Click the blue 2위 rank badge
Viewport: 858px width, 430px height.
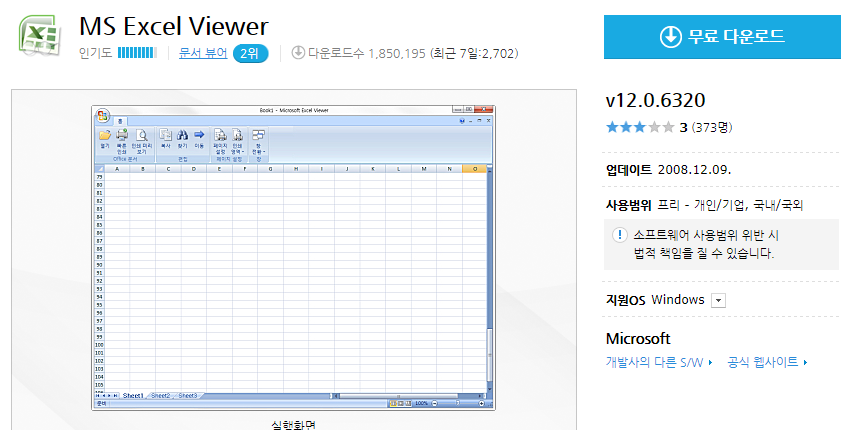[250, 54]
